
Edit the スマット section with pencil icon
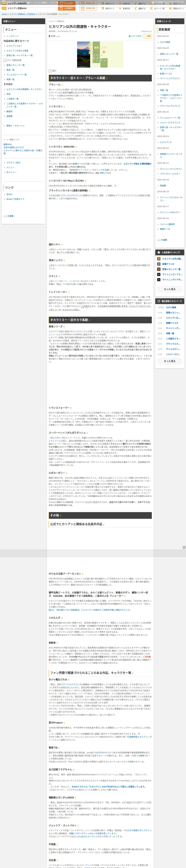click(x=60, y=276)
